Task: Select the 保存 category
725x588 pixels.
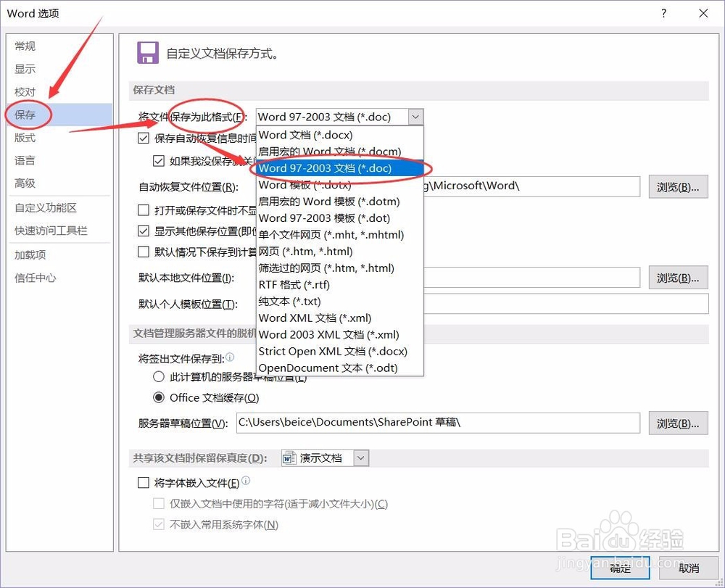Action: (x=59, y=115)
